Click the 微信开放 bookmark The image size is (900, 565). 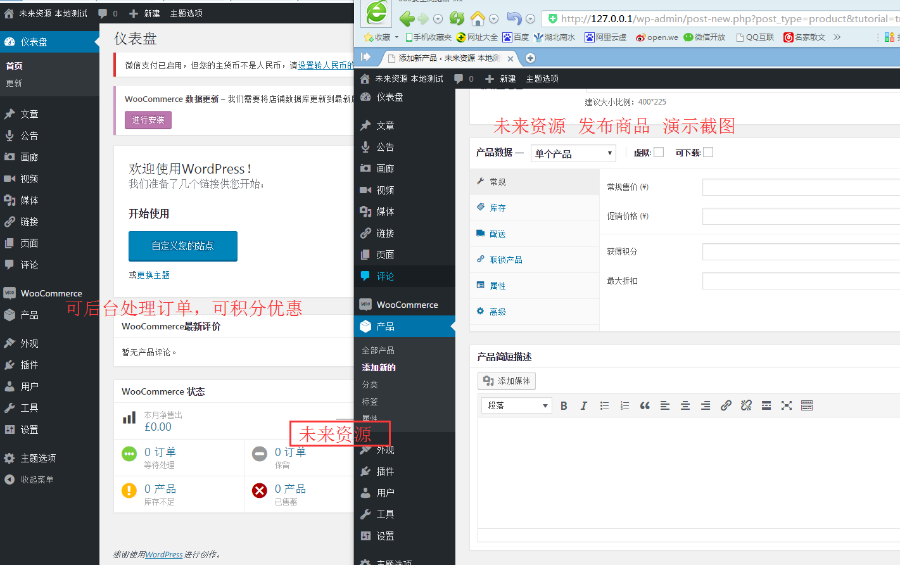click(704, 37)
